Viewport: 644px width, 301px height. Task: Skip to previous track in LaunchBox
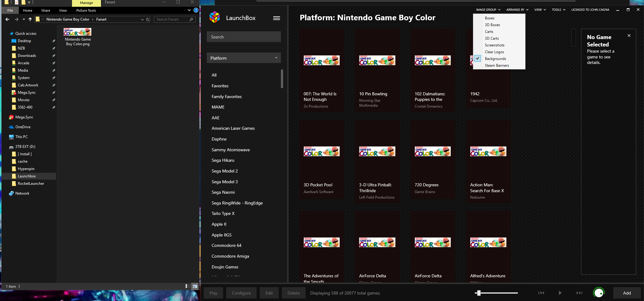[541, 293]
